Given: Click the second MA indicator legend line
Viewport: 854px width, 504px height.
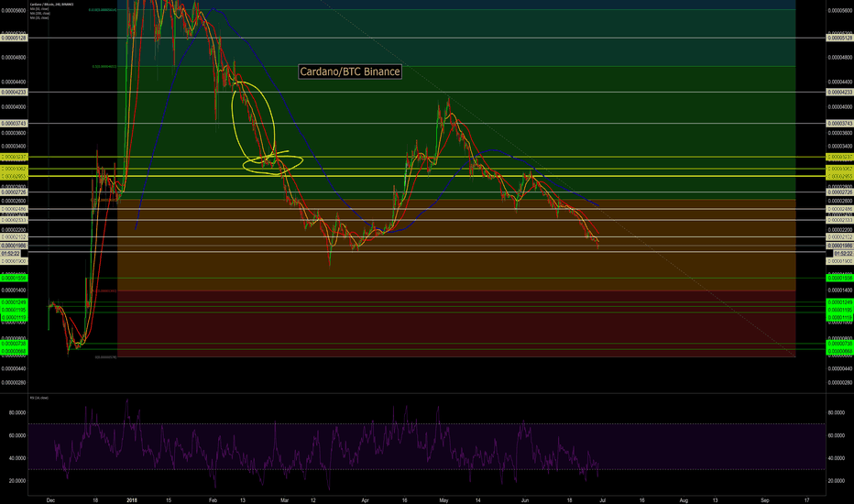Looking at the screenshot, I should click(39, 14).
